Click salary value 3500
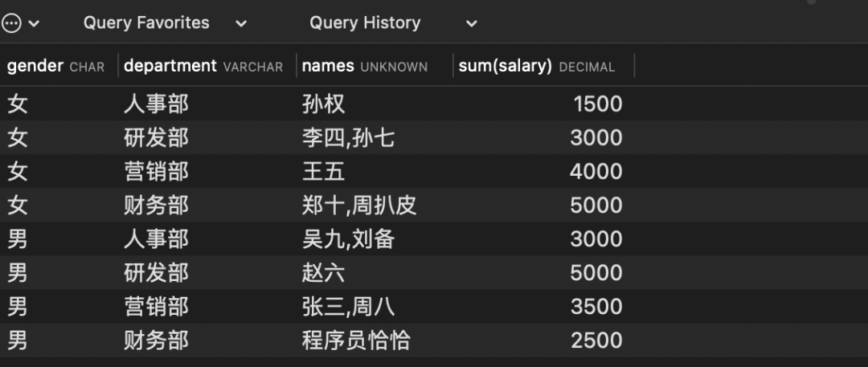Screen dimensions: 868x367 click(x=596, y=307)
